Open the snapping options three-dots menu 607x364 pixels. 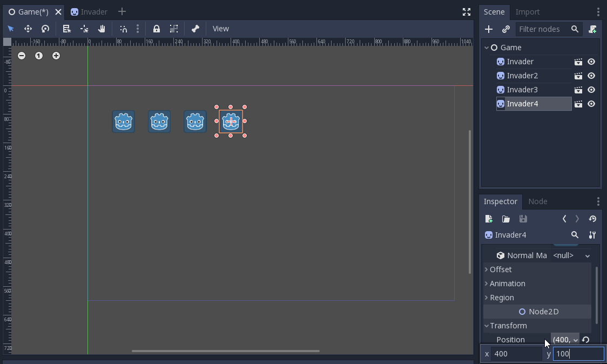(137, 29)
